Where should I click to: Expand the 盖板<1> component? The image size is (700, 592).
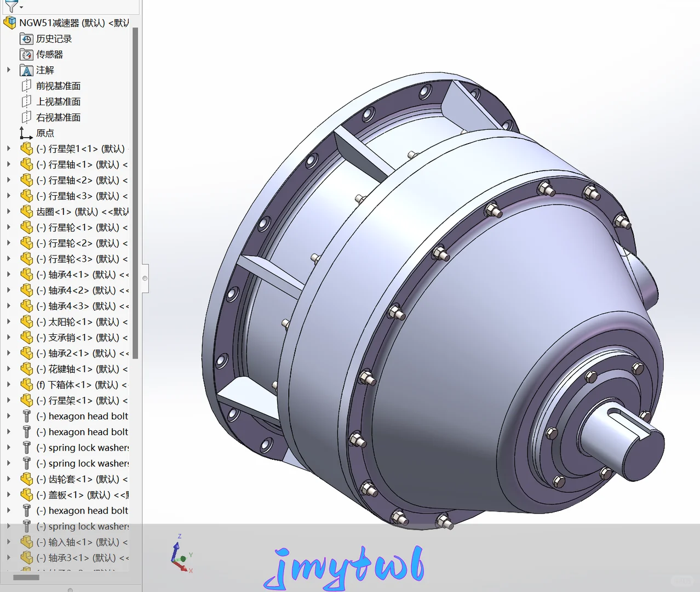[x=9, y=494]
